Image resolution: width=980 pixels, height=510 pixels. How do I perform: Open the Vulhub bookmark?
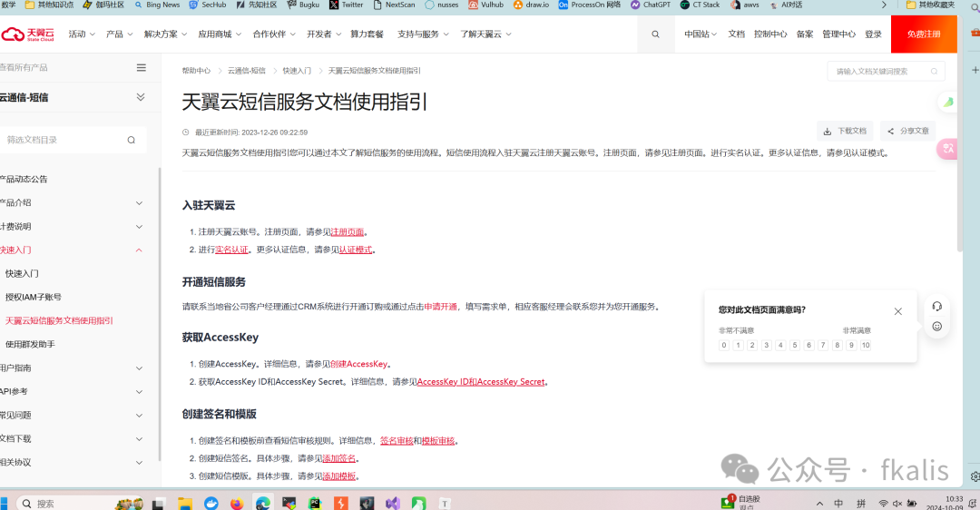pyautogui.click(x=486, y=5)
